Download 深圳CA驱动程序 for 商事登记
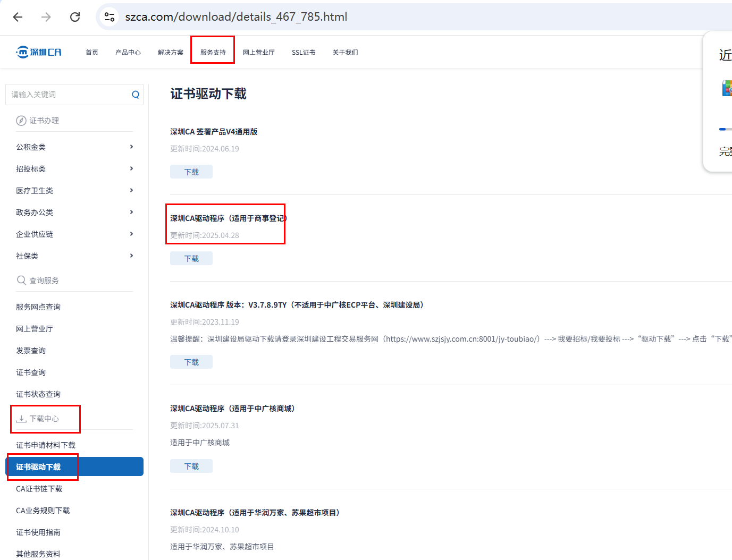Screen dimensions: 732x560 (x=191, y=259)
